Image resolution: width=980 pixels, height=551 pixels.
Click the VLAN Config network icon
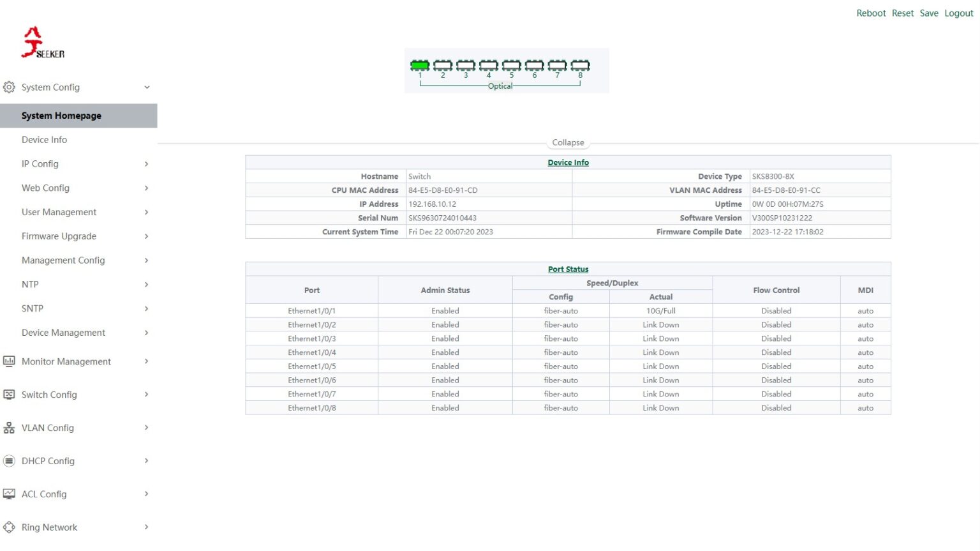[9, 428]
